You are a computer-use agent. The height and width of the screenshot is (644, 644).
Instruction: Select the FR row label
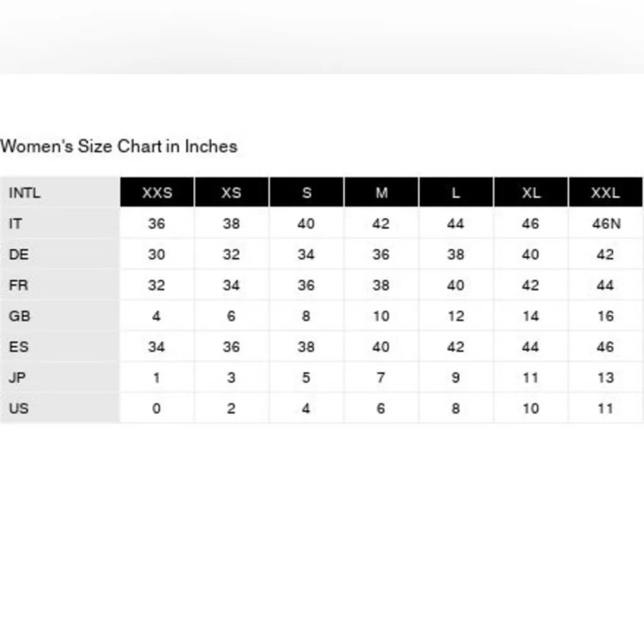pyautogui.click(x=19, y=286)
